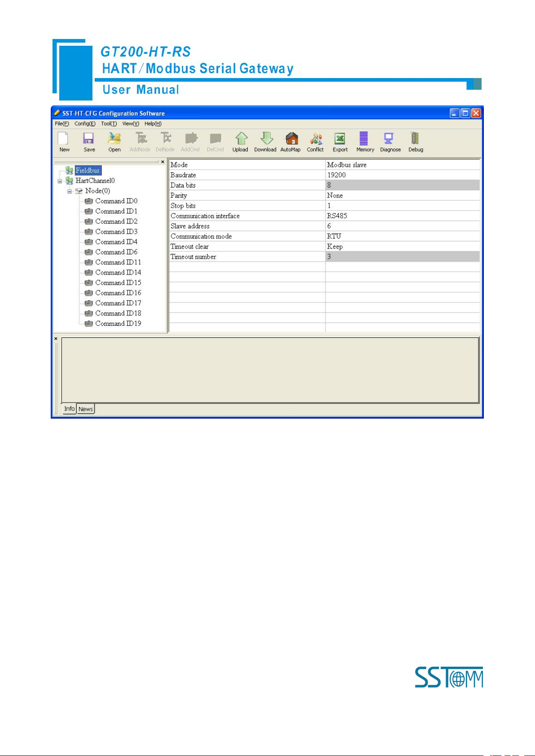Viewport: 535px width, 756px height.
Task: Open the File menu
Action: [62, 124]
